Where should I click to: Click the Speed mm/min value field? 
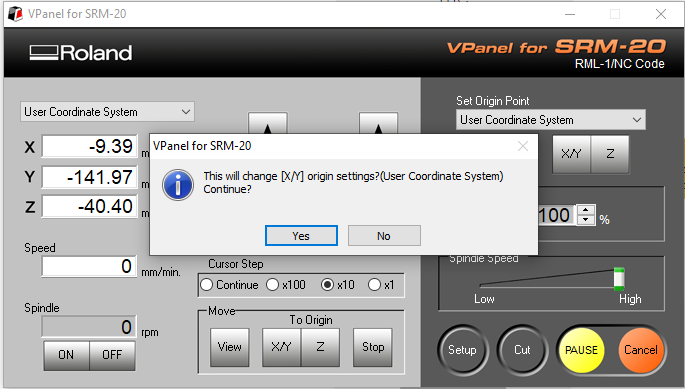pyautogui.click(x=89, y=266)
